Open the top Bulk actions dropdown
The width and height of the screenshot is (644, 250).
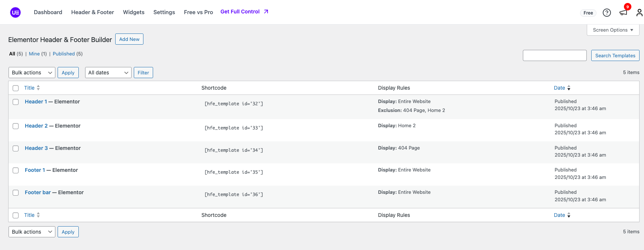coord(32,73)
